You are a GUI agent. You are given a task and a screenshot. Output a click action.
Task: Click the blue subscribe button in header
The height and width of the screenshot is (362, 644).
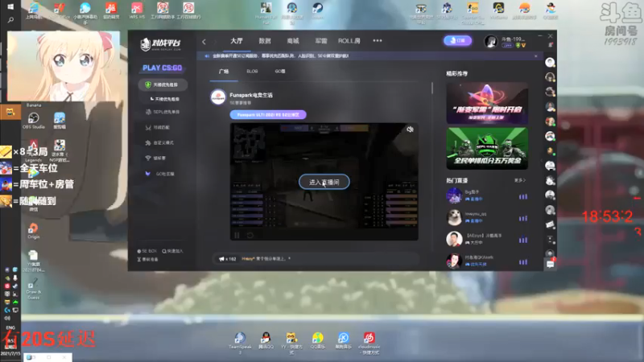pos(457,41)
